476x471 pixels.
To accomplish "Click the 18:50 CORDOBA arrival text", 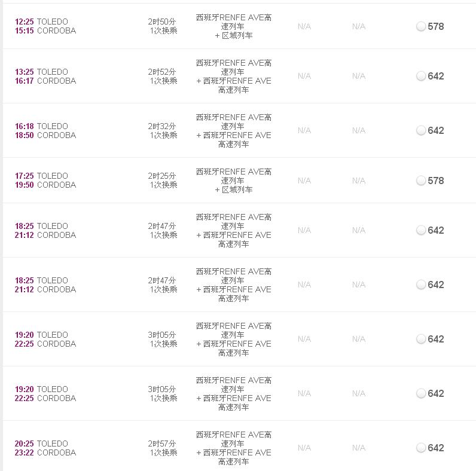I will 45,135.
